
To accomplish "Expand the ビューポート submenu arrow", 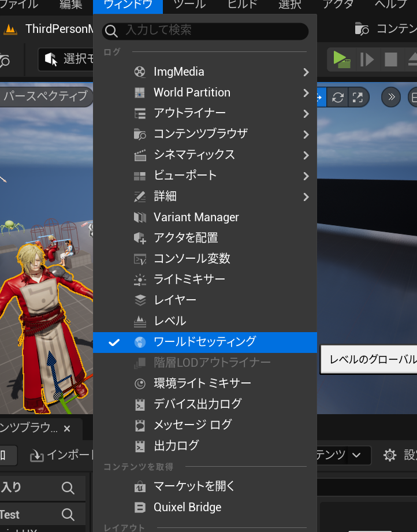I will [306, 176].
